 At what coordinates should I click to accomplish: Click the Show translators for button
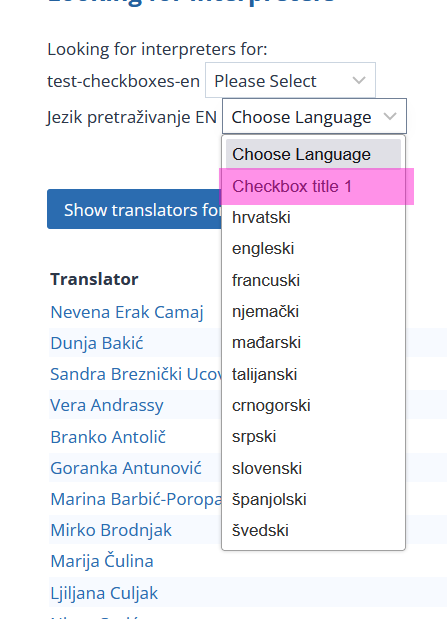[x=134, y=209]
